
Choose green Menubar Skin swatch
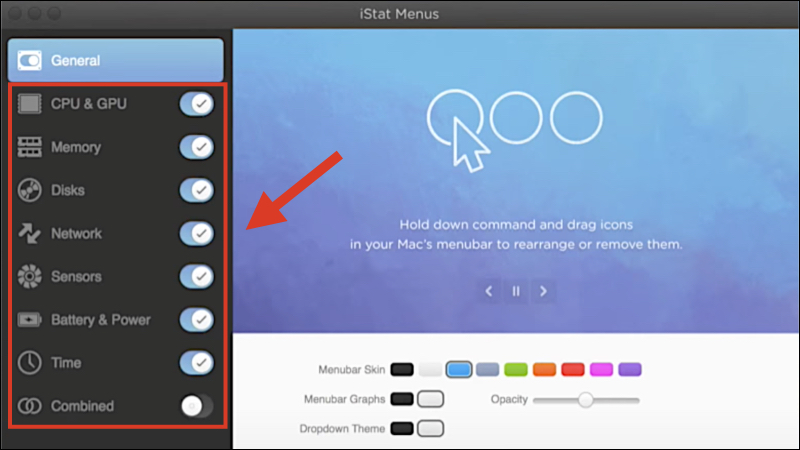pos(516,369)
